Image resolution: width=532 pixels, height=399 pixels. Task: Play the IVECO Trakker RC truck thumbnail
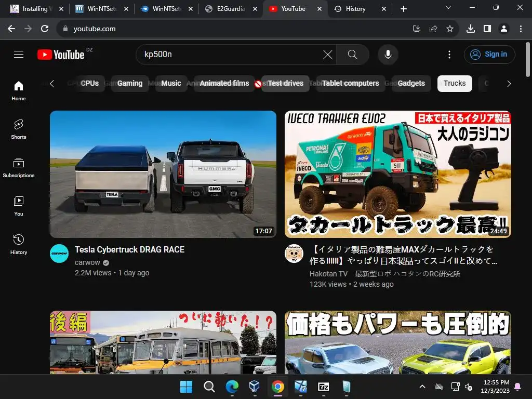point(397,174)
